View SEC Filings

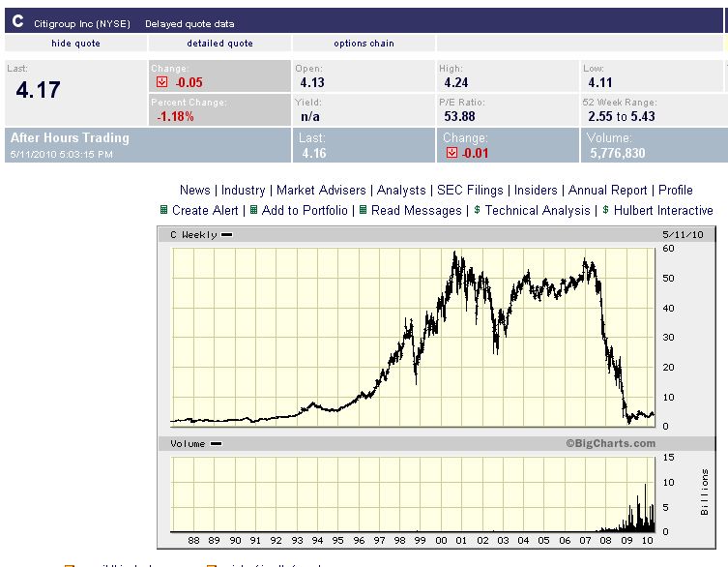click(x=470, y=190)
